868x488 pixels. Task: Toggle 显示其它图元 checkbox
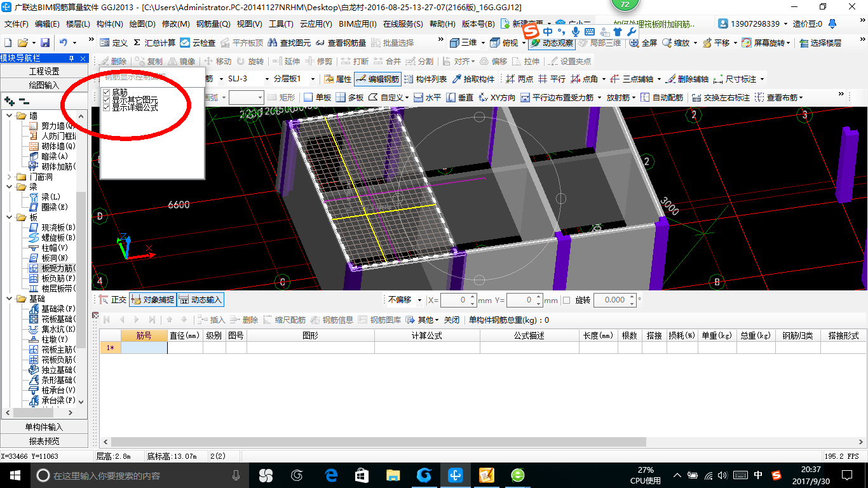107,100
